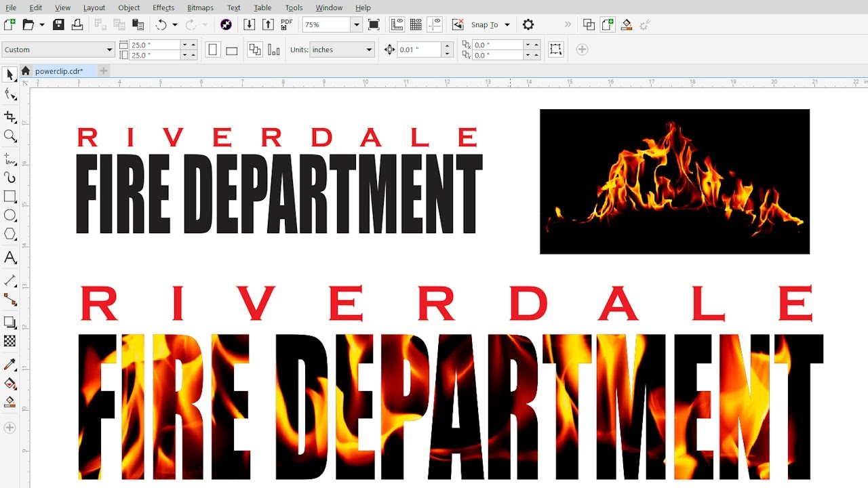Add a new document tab
868x488 pixels.
(x=103, y=70)
